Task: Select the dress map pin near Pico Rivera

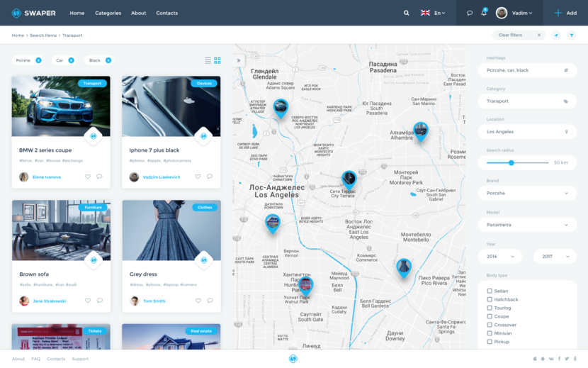Action: click(x=404, y=268)
